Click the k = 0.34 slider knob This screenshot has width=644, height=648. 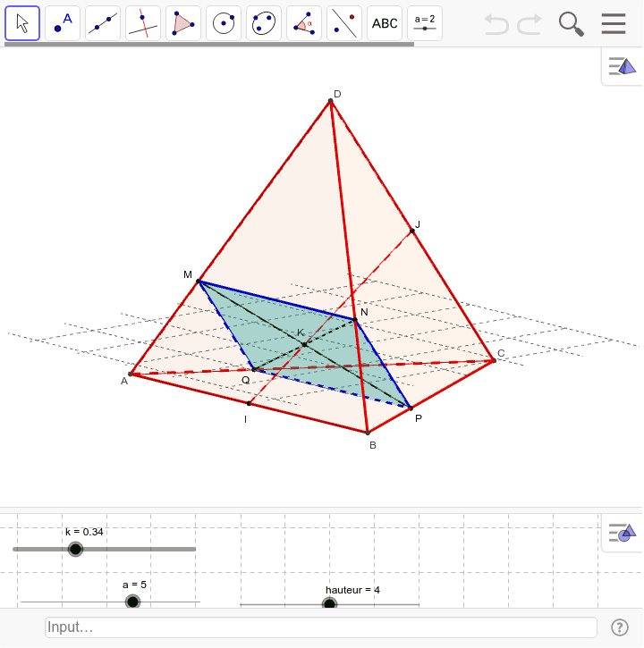point(75,549)
